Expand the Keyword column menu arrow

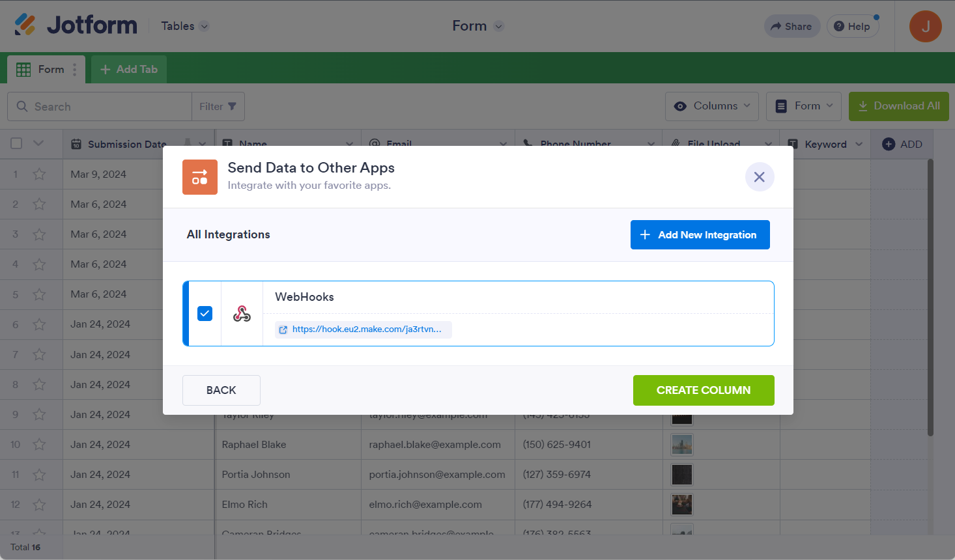pyautogui.click(x=859, y=145)
